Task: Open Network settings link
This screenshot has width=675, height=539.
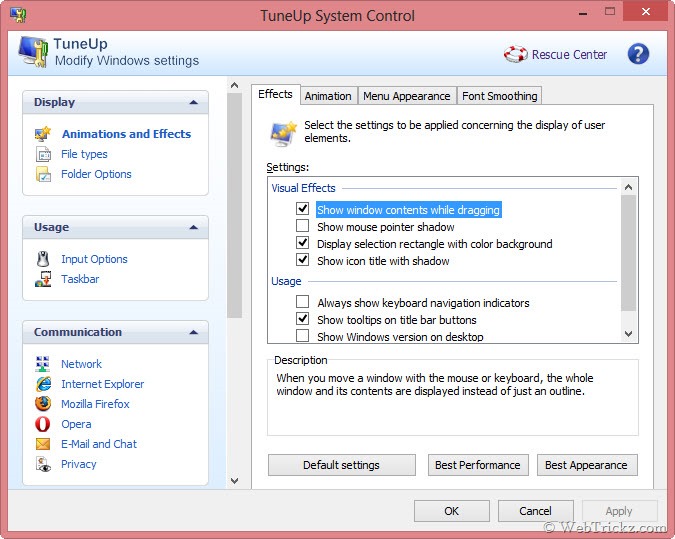Action: 81,364
